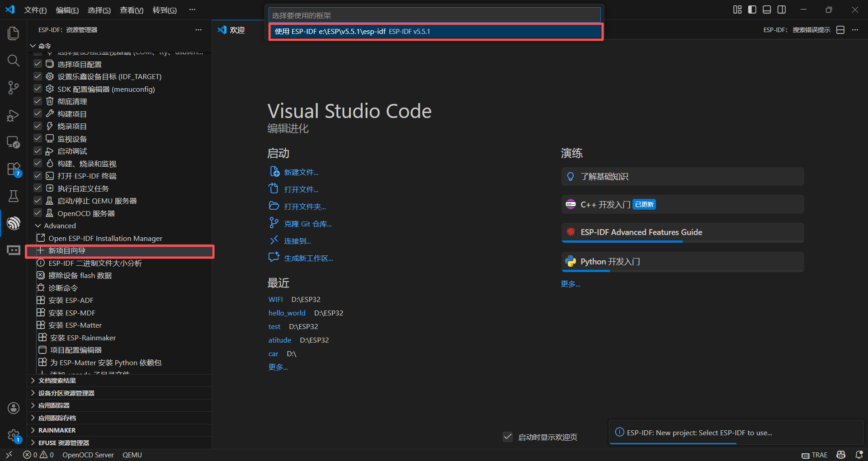This screenshot has width=868, height=461.
Task: Open the Testing flask view
Action: point(14,196)
